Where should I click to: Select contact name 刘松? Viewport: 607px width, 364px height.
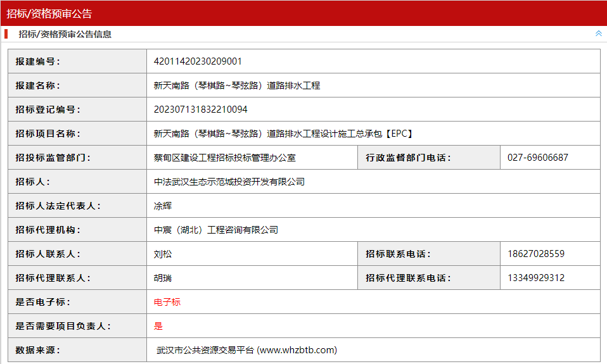click(x=163, y=254)
